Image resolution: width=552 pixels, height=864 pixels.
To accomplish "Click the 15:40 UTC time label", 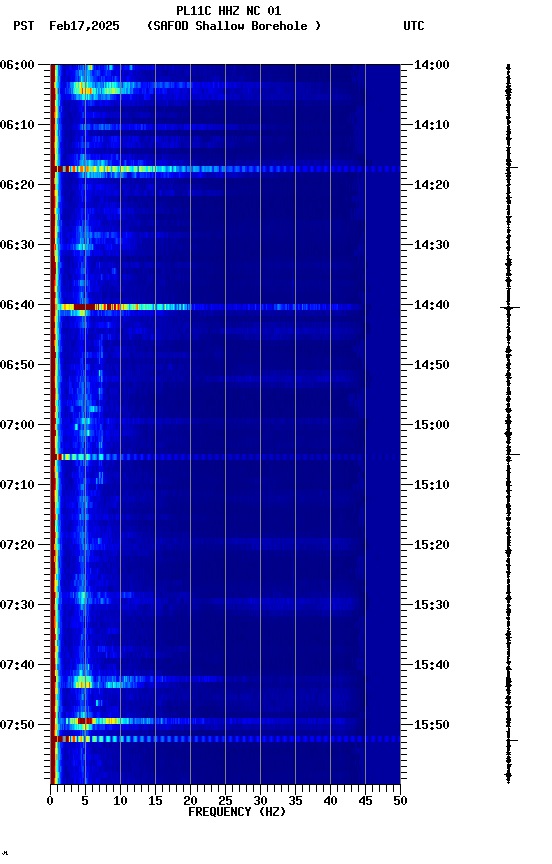I will pos(432,666).
